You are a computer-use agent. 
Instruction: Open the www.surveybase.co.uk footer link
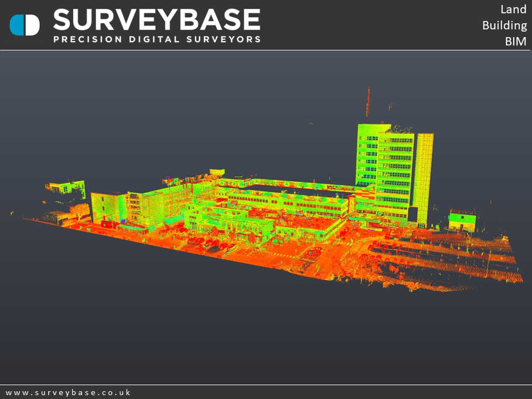click(x=68, y=392)
